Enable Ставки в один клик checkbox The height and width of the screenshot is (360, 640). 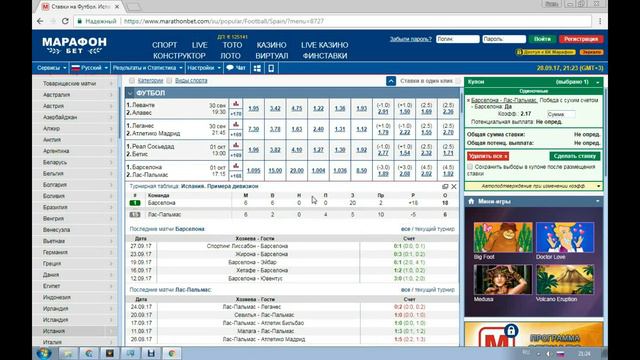click(x=458, y=81)
